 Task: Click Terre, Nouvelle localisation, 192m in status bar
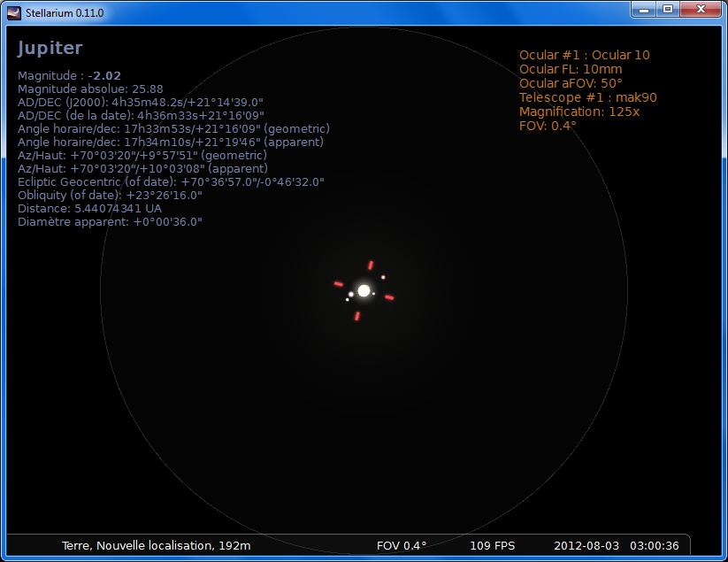(156, 545)
